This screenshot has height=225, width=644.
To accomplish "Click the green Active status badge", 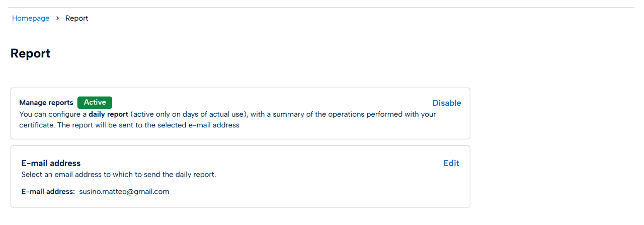I will [95, 102].
